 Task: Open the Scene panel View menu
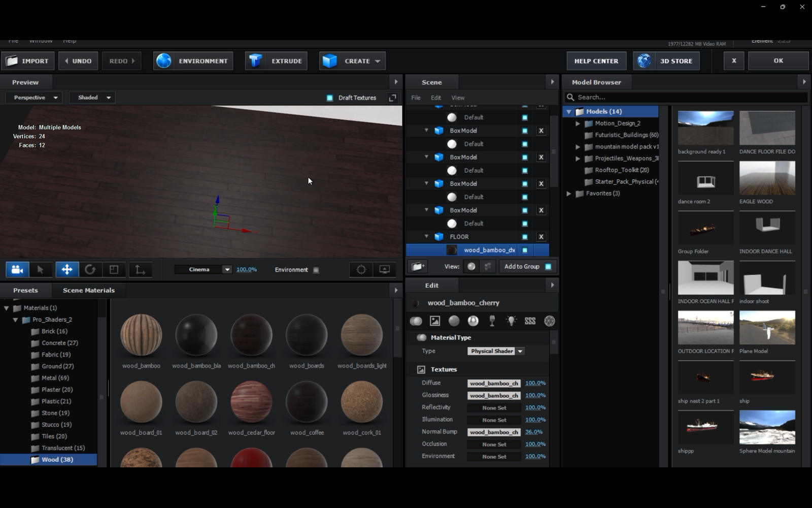tap(458, 98)
